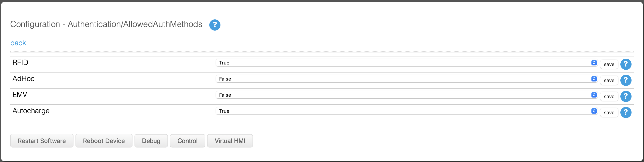Open help for AllowedAuthMethods page title
This screenshot has width=644, height=162.
point(215,25)
